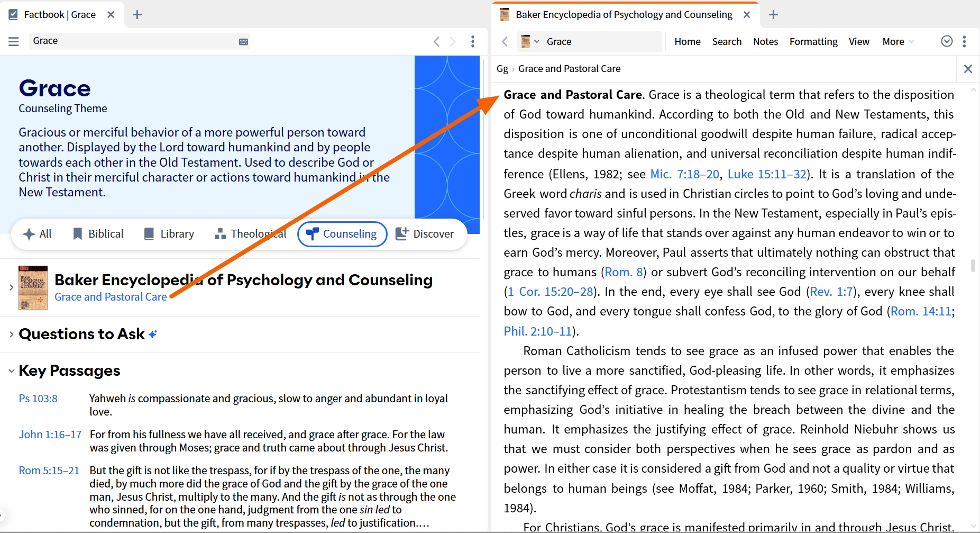Click scroll up arrow in encyclopedia panel
Viewport: 980px width, 533px height.
click(x=973, y=91)
